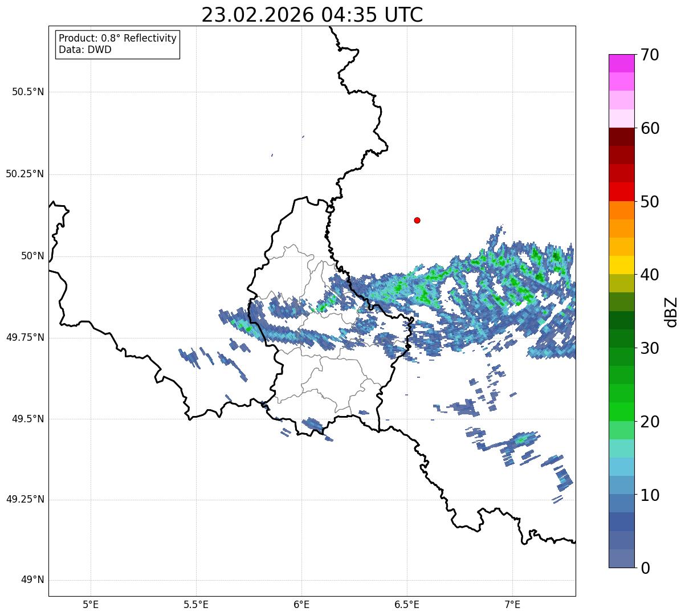This screenshot has width=685, height=616.
Task: Click the colorbar tick label 30
Action: click(650, 348)
